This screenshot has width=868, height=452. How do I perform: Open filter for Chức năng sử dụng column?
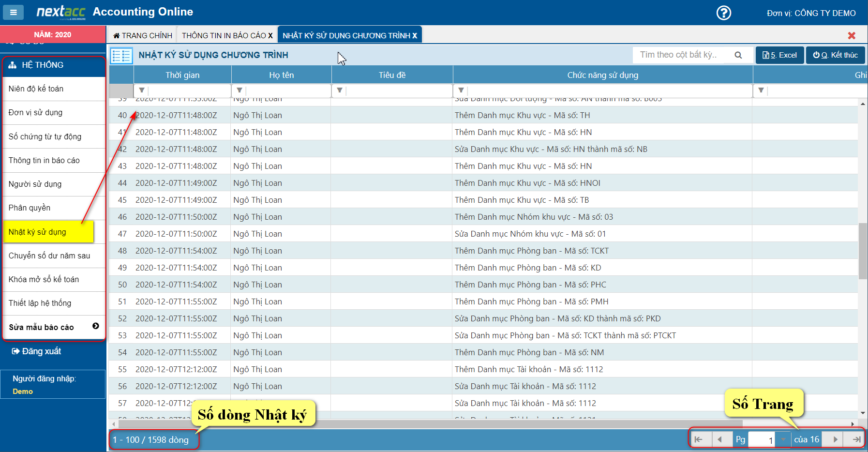tap(461, 90)
